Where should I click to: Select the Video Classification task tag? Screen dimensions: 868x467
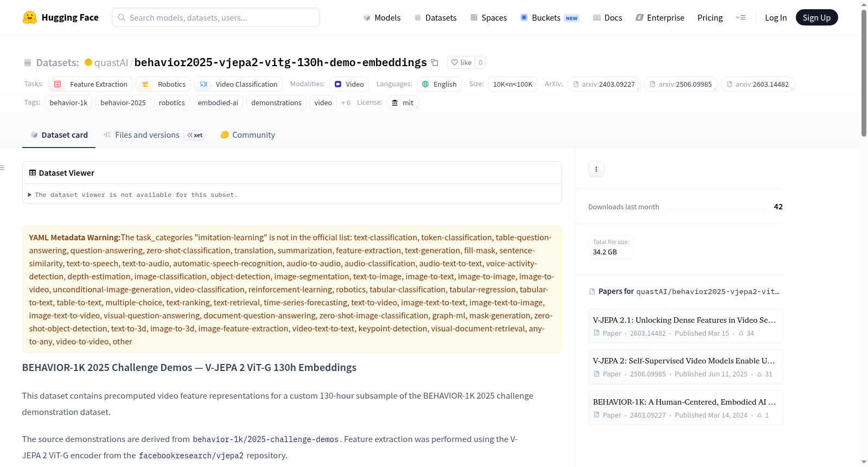[x=238, y=84]
